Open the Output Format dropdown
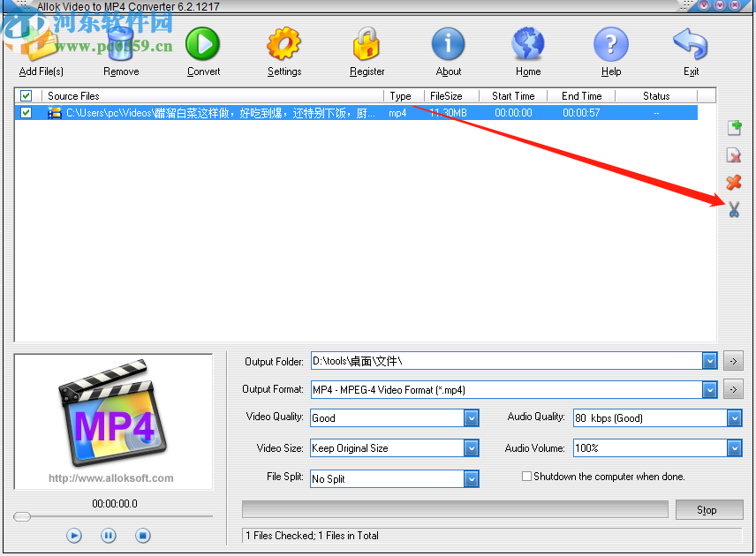 (x=709, y=389)
